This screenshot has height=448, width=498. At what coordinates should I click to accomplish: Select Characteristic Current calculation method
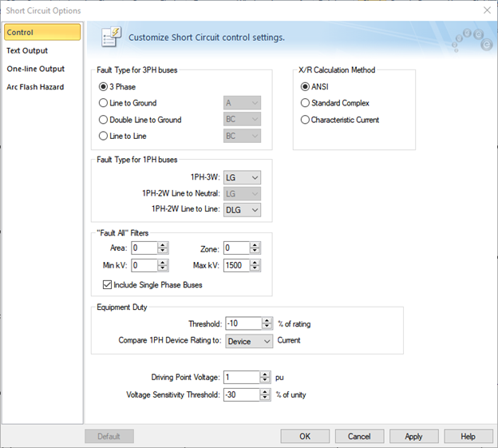(x=306, y=120)
